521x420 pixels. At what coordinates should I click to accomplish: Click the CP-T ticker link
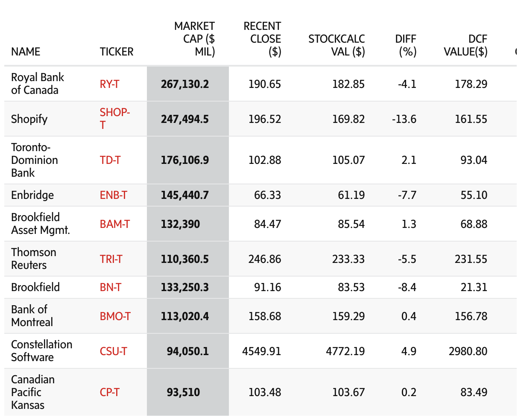pyautogui.click(x=109, y=392)
